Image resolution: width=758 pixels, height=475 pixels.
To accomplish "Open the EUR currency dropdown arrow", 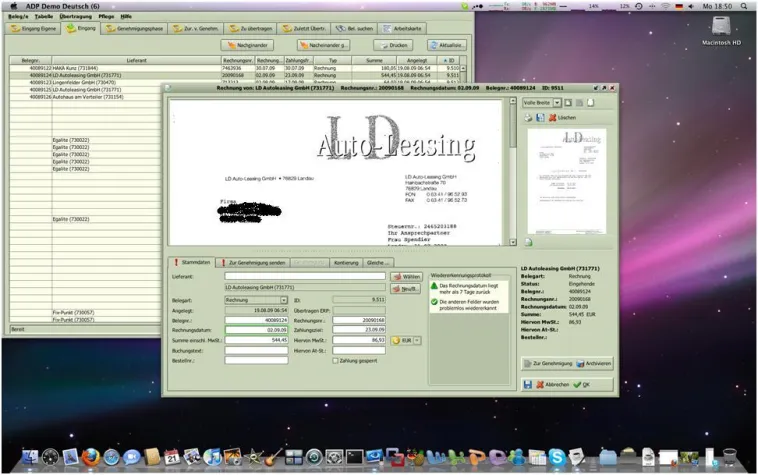I will (x=417, y=341).
